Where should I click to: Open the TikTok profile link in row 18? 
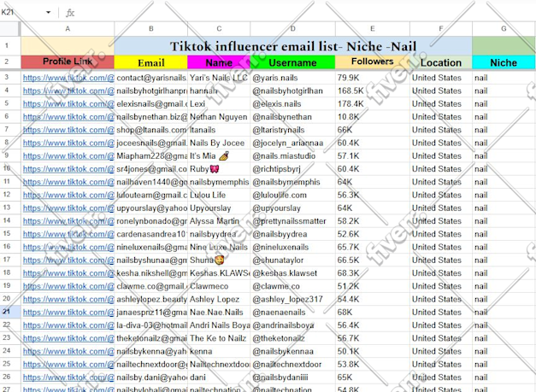click(68, 273)
